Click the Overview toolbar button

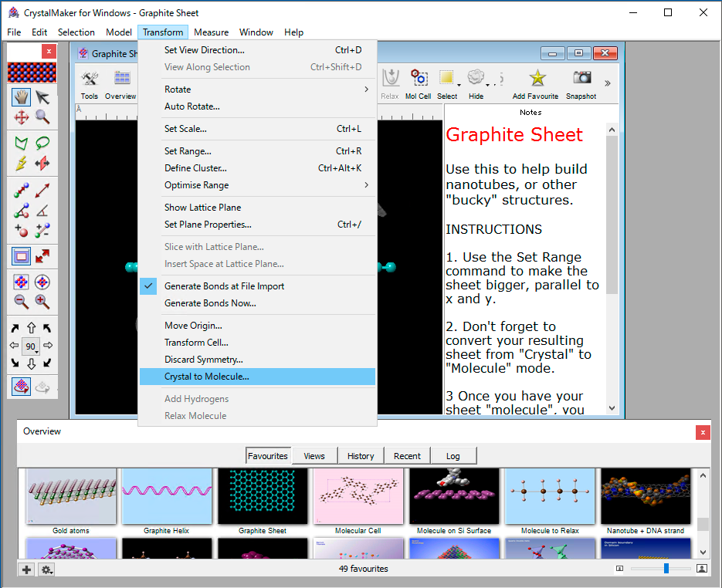120,85
